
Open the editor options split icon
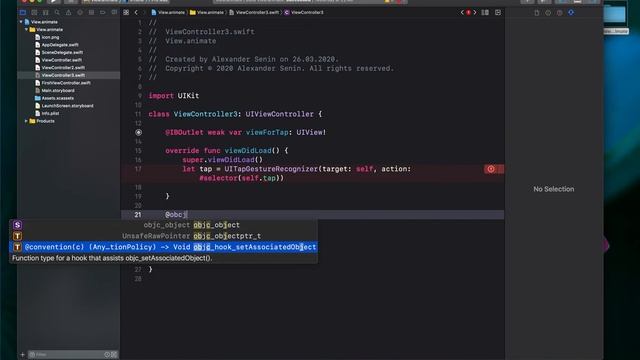pyautogui.click(x=485, y=13)
